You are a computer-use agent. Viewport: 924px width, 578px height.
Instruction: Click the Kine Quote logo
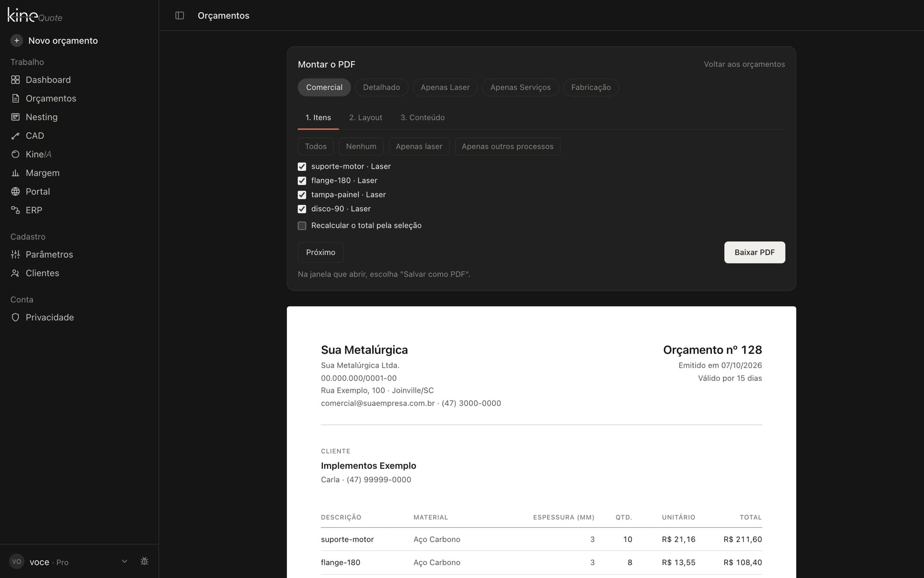(x=35, y=15)
